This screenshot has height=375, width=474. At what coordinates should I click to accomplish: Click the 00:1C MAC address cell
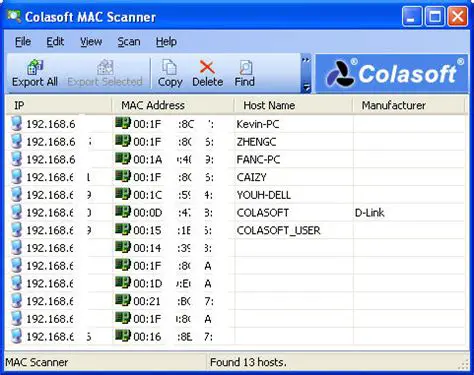(173, 195)
